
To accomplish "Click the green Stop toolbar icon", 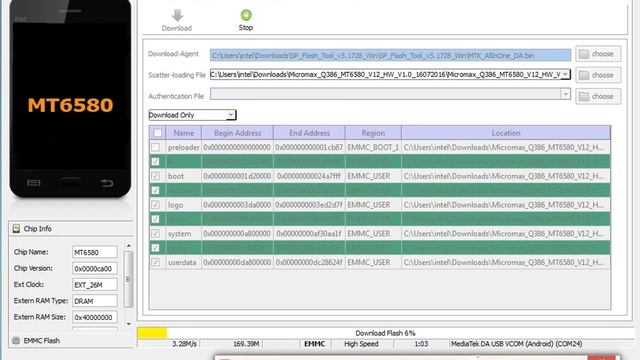I will click(x=246, y=15).
